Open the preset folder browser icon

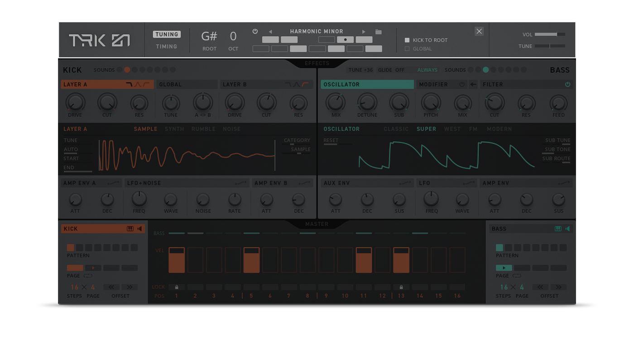[x=378, y=32]
